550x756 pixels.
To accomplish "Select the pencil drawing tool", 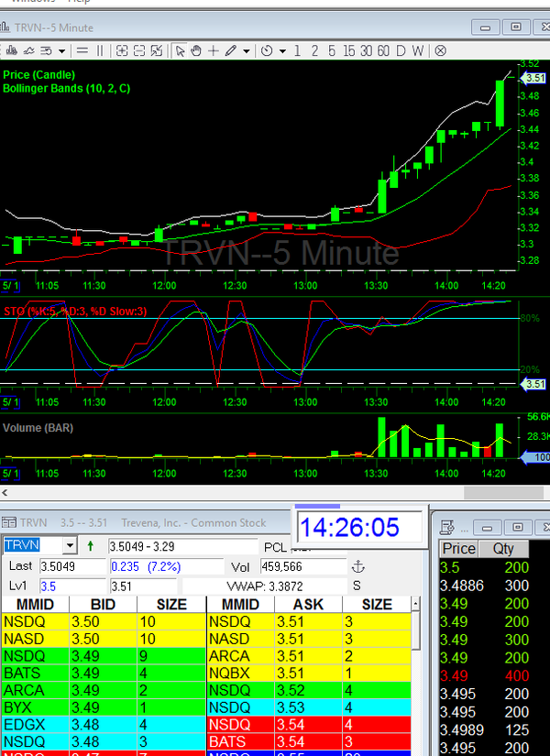I will click(231, 50).
